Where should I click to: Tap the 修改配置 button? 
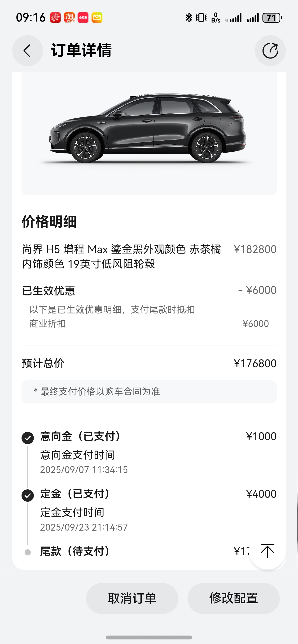point(234,598)
